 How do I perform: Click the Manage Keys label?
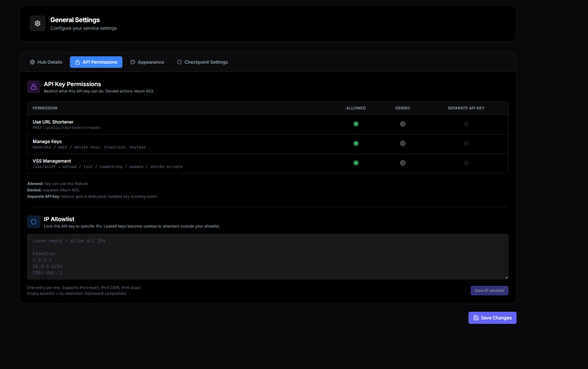(47, 141)
